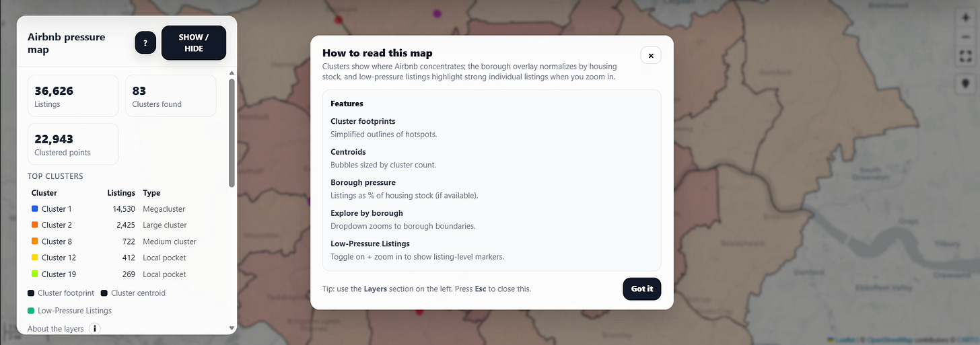Screen dimensions: 980x345
Task: Click the green Cluster 19 swatch
Action: (x=35, y=274)
